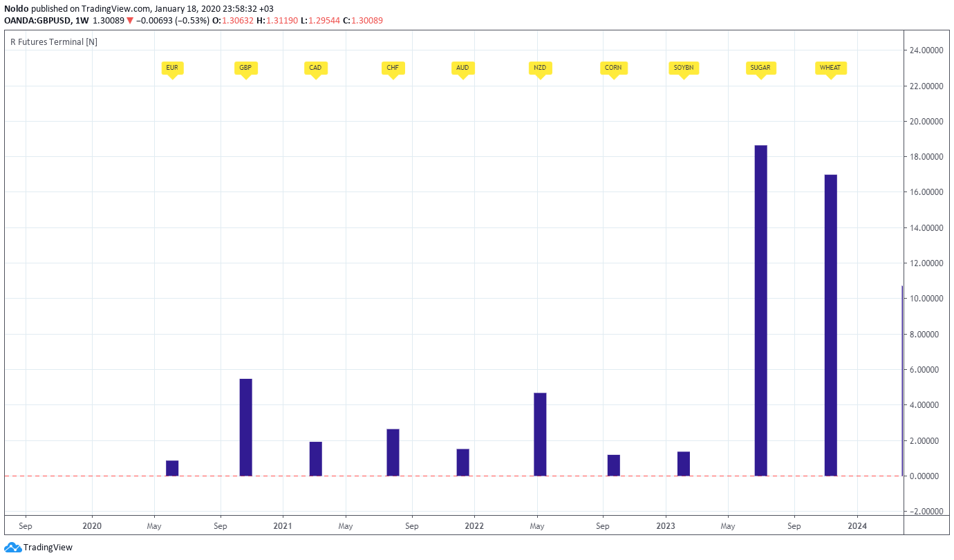Click the open value 1.30632

point(238,20)
